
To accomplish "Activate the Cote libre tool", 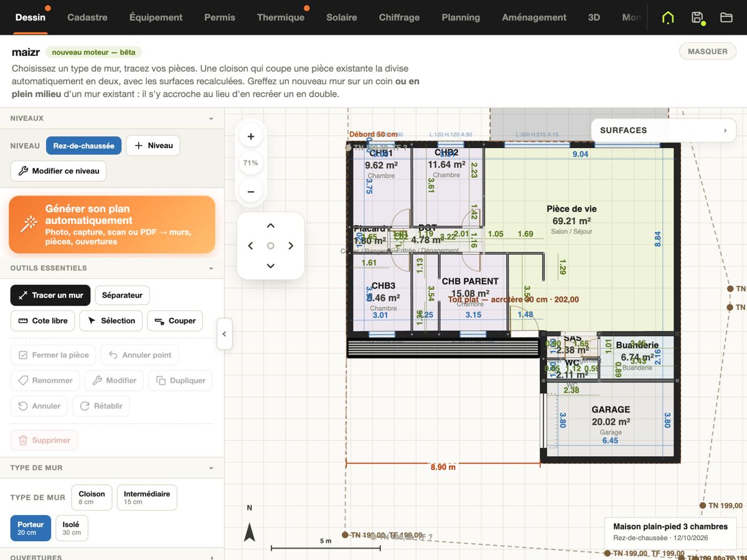I will coord(43,321).
